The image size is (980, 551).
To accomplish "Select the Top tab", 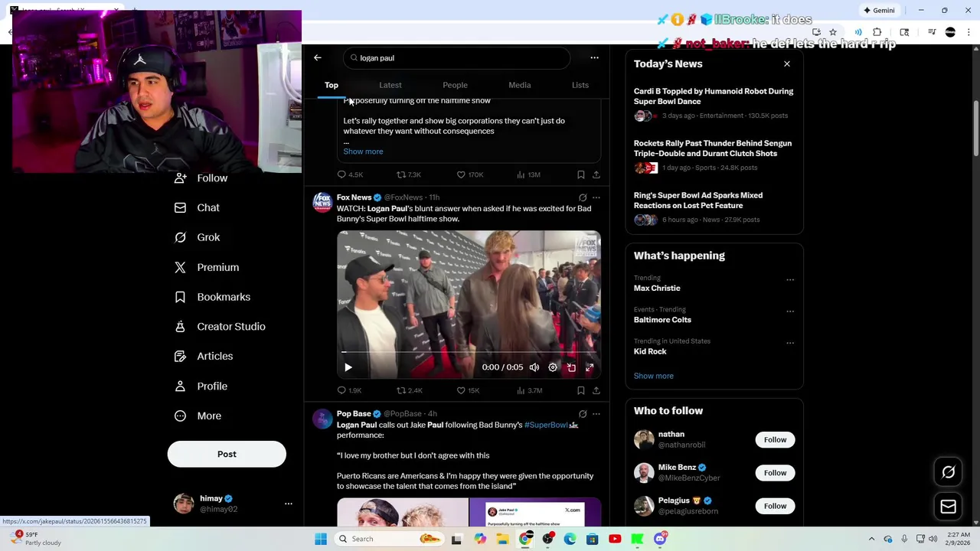I will tap(332, 85).
